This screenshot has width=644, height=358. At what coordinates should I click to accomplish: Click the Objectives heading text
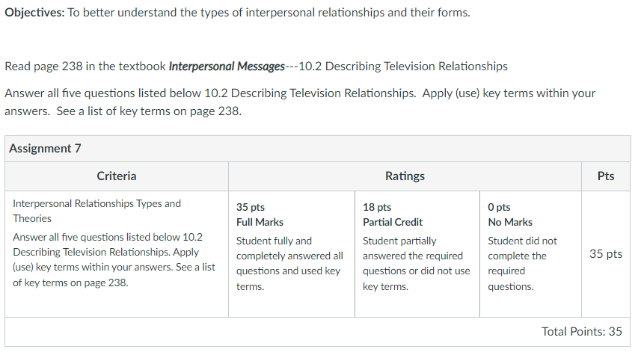[34, 13]
